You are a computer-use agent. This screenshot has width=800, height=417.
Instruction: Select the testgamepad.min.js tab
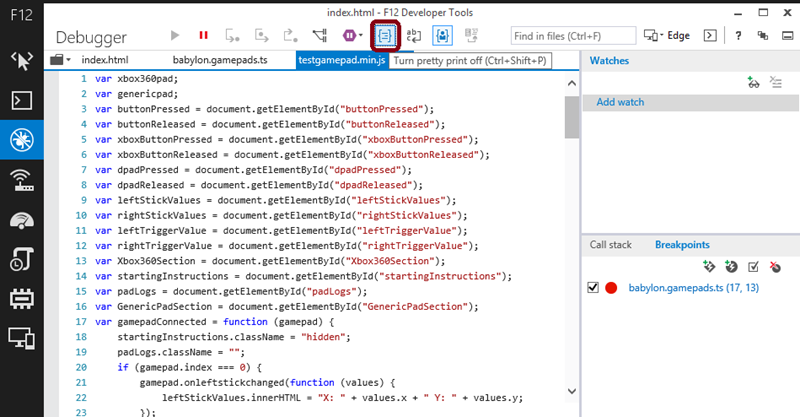coord(341,60)
